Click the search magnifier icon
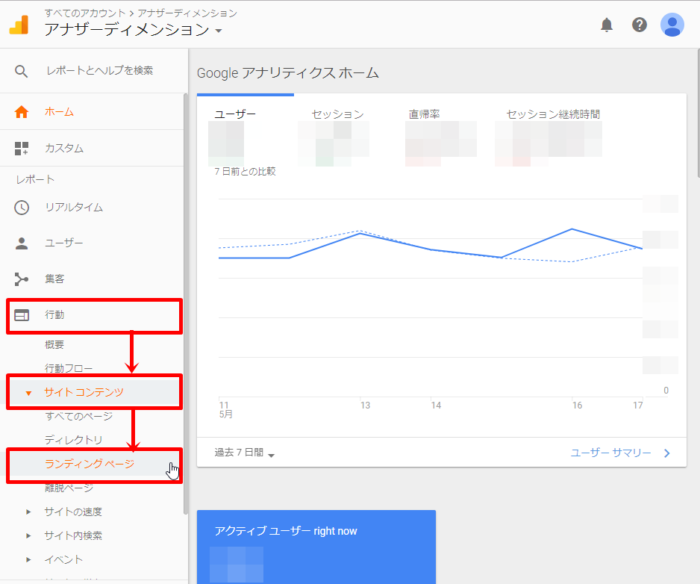 pyautogui.click(x=21, y=71)
